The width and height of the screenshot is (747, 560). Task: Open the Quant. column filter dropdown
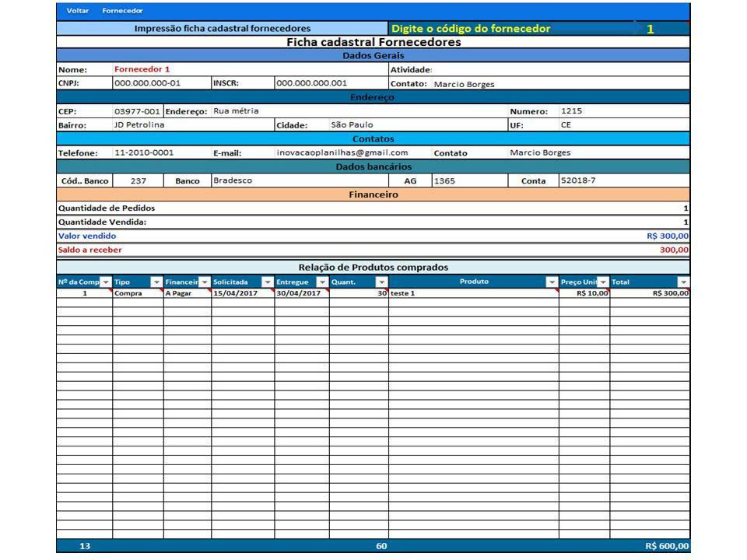pyautogui.click(x=381, y=282)
